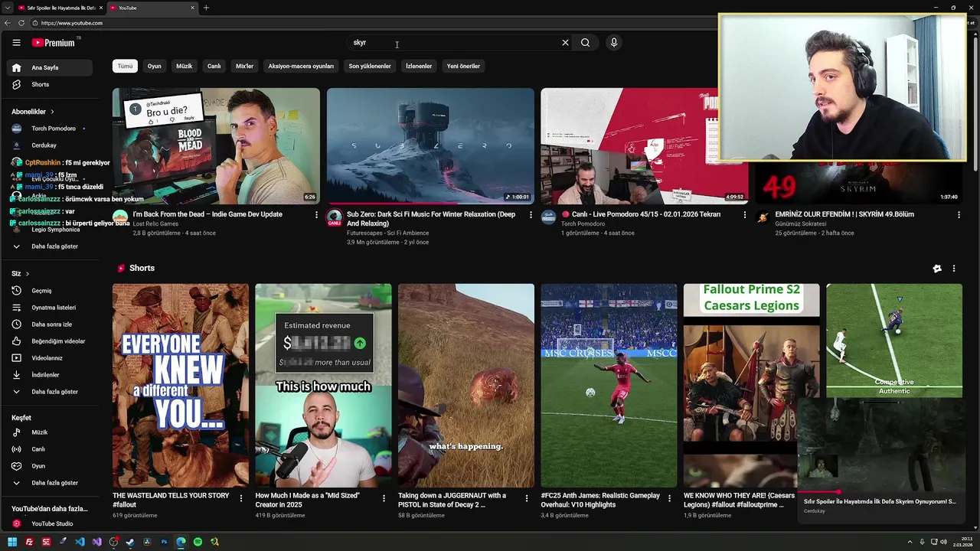Screen dimensions: 980x551
Task: Switch to the Skyrim stream browser tab
Action: pos(60,8)
